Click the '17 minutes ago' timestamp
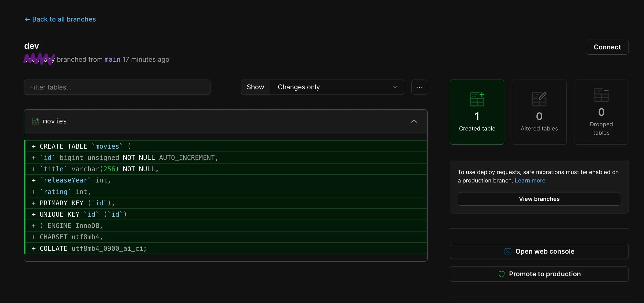 tap(146, 59)
